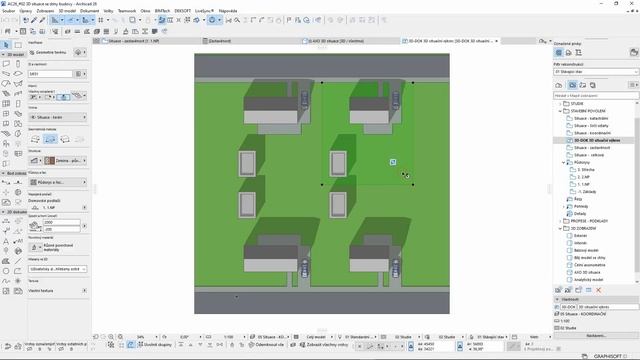This screenshot has height=360, width=640.
Task: Select the Line tool in the toolbox
Action: click(18, 261)
